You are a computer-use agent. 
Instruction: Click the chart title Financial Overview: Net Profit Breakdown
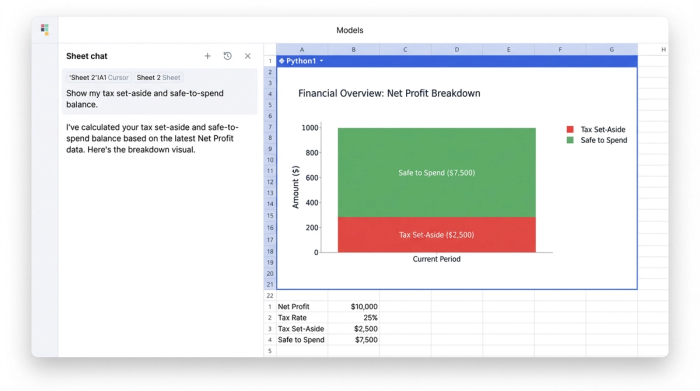[389, 93]
